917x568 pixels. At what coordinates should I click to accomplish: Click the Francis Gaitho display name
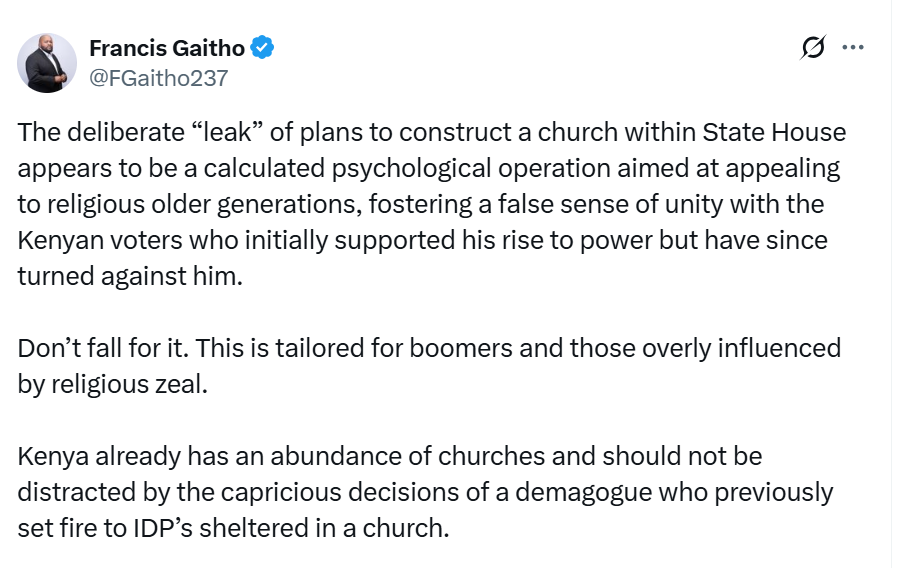pos(167,48)
